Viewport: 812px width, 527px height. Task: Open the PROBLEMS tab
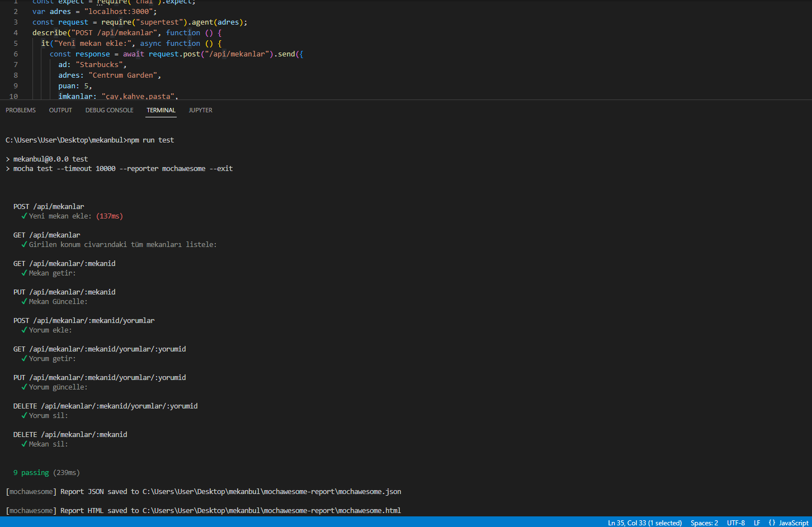[x=20, y=110]
